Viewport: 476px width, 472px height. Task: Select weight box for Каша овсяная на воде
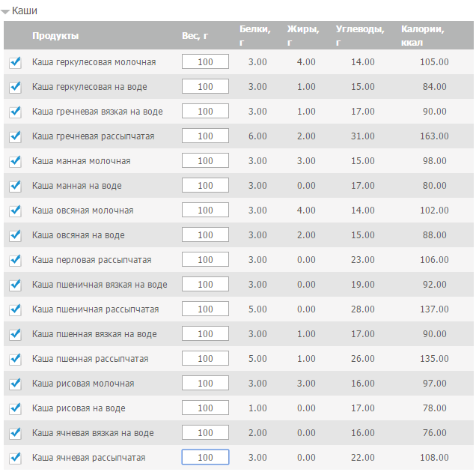(205, 235)
